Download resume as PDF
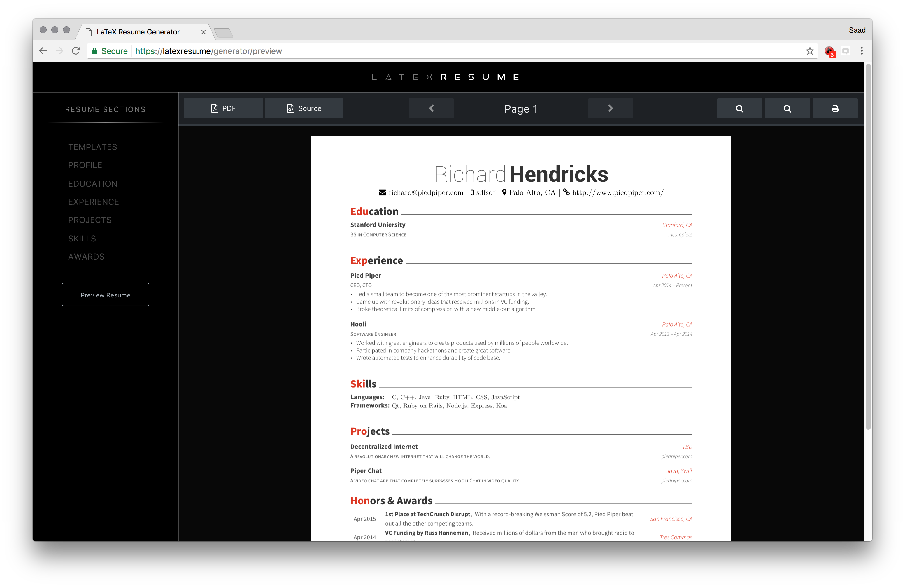This screenshot has width=905, height=588. pos(224,108)
